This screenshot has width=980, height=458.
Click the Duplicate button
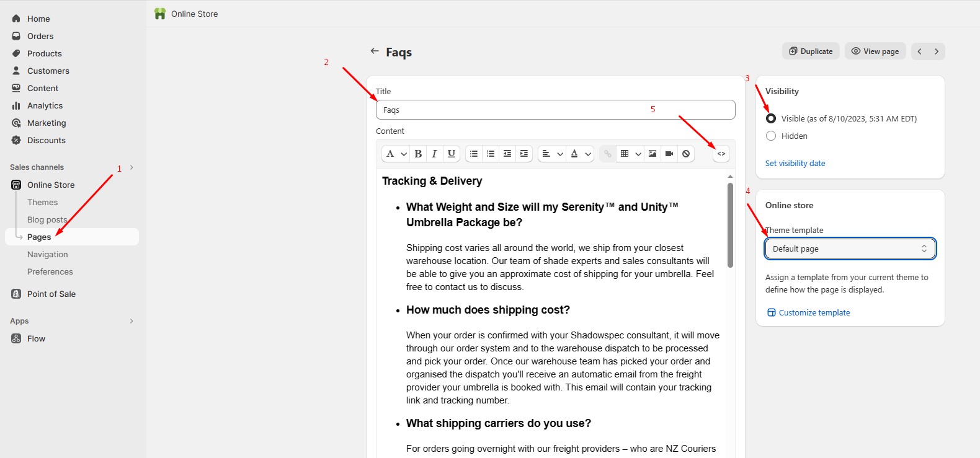pyautogui.click(x=811, y=51)
